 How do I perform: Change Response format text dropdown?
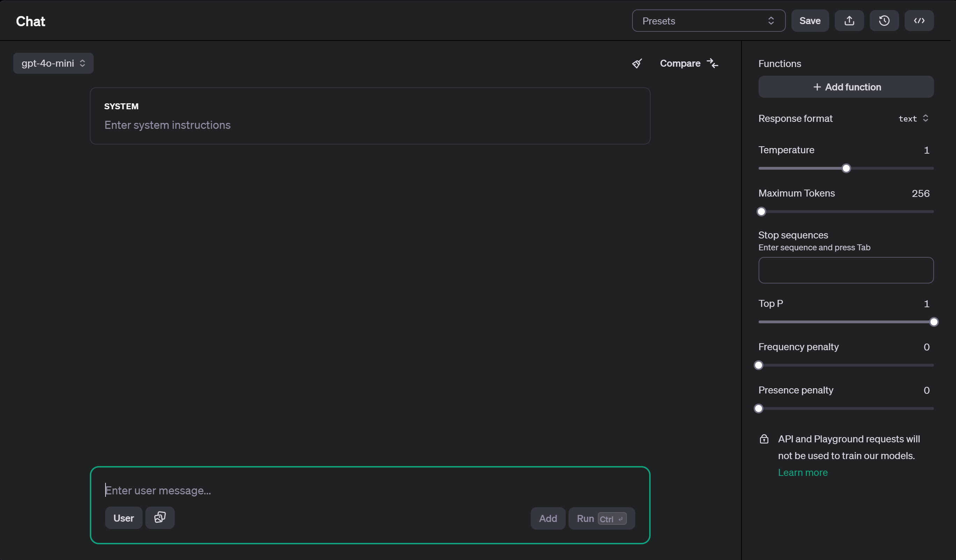click(x=913, y=119)
